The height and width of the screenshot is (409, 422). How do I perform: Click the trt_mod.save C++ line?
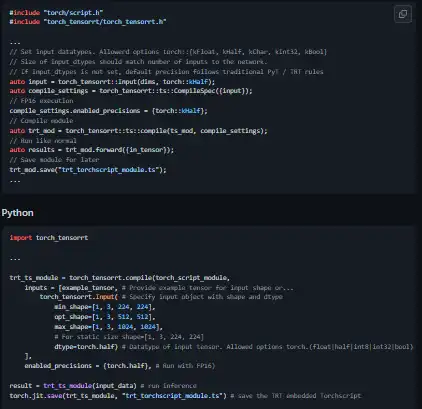(88, 170)
